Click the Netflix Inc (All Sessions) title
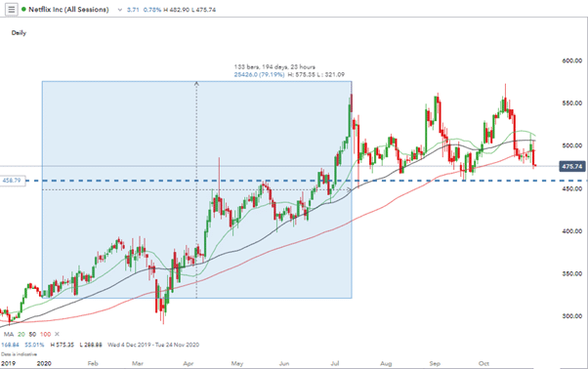This screenshot has height=369, width=588. [68, 10]
